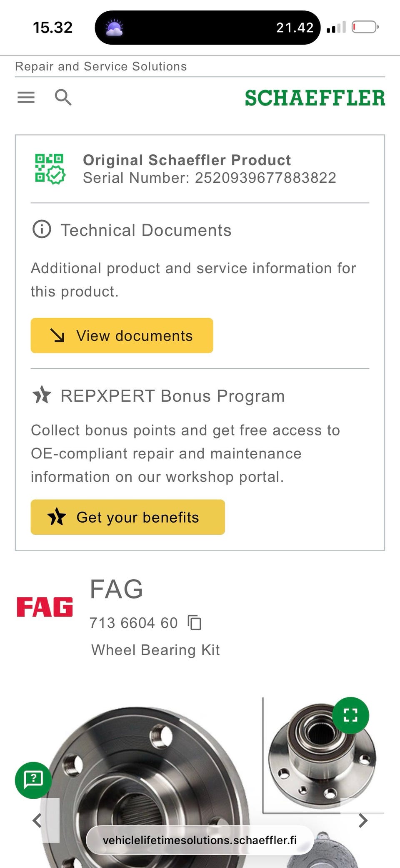Tap the search magnifier icon

tap(63, 97)
